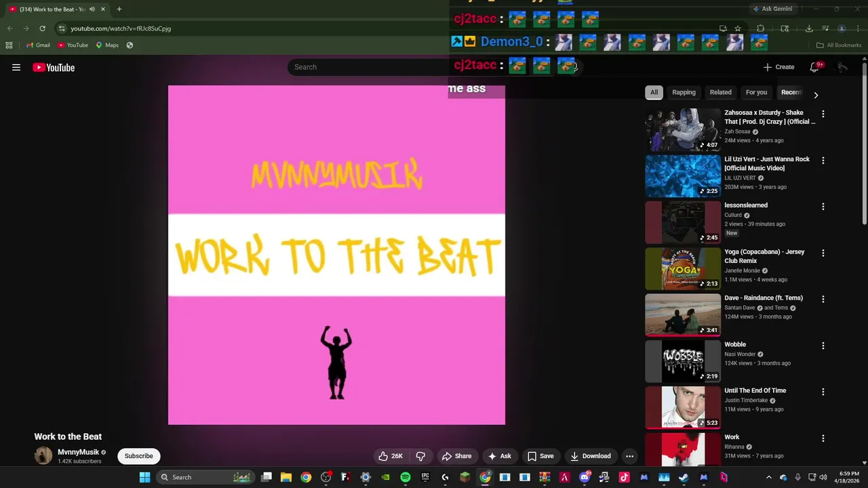Image resolution: width=868 pixels, height=488 pixels.
Task: Open the Maps bookmark
Action: pos(107,45)
